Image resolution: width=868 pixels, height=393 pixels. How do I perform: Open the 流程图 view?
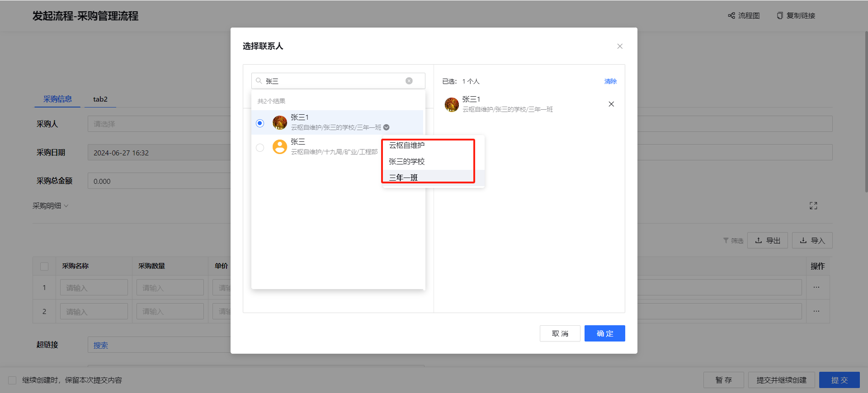point(744,15)
